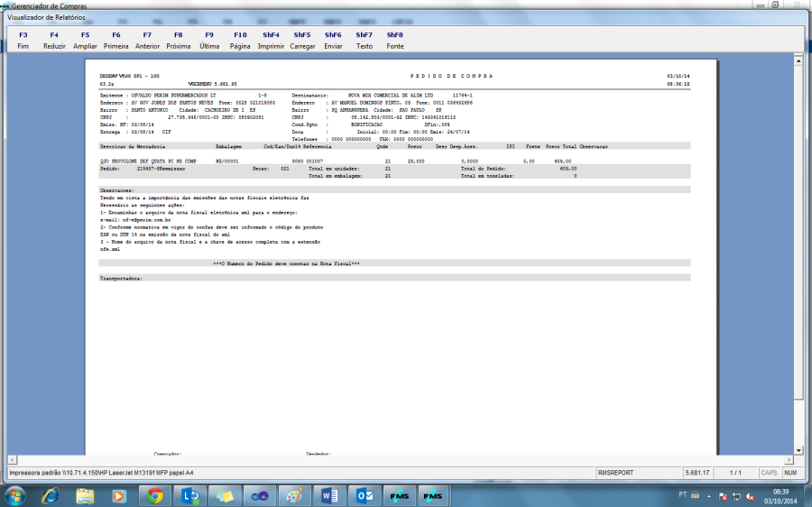
Task: Click the PT language indicator in tray
Action: 683,495
